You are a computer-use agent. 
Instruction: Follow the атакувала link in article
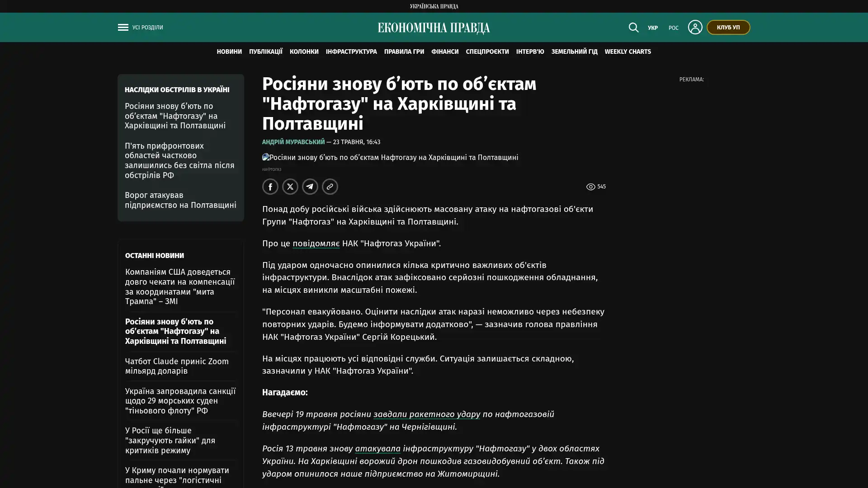click(377, 449)
